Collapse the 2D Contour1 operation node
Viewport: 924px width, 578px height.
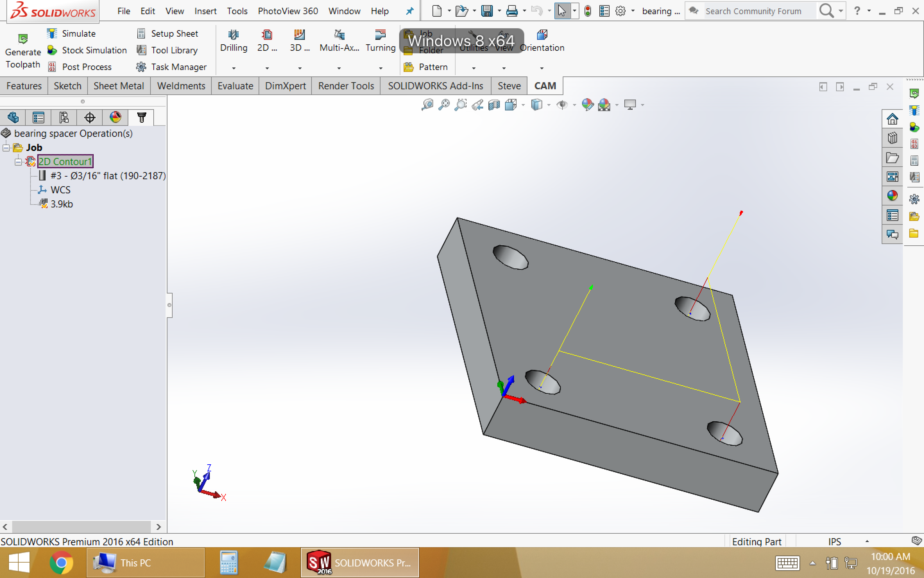[18, 162]
